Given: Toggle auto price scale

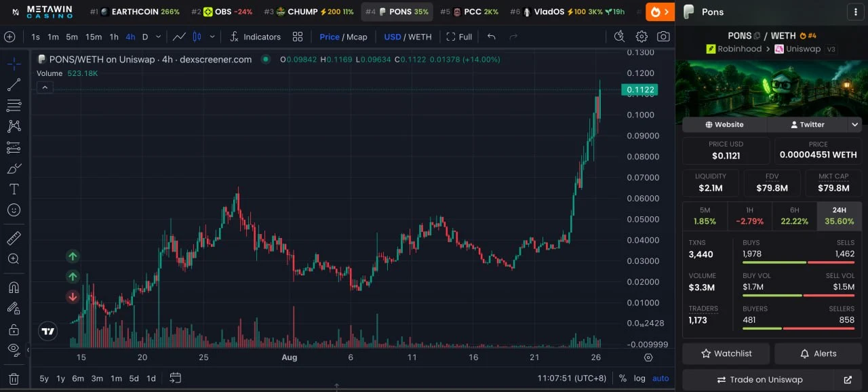Looking at the screenshot, I should tap(660, 378).
